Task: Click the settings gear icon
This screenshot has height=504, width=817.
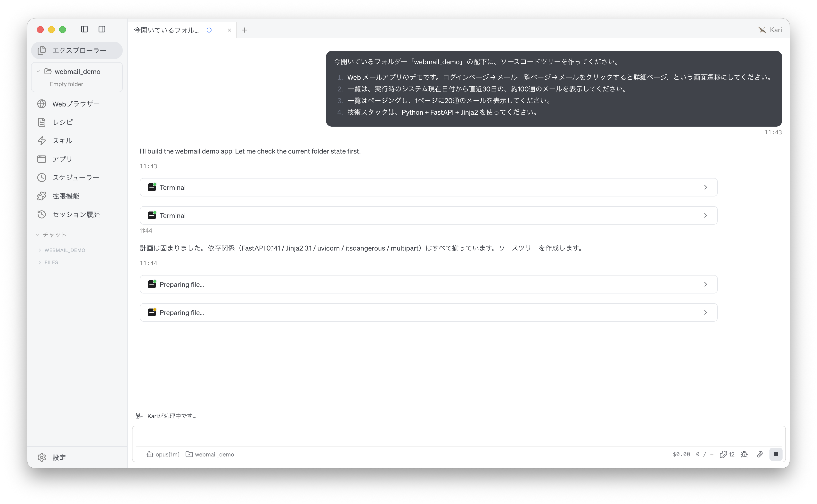Action: point(42,457)
